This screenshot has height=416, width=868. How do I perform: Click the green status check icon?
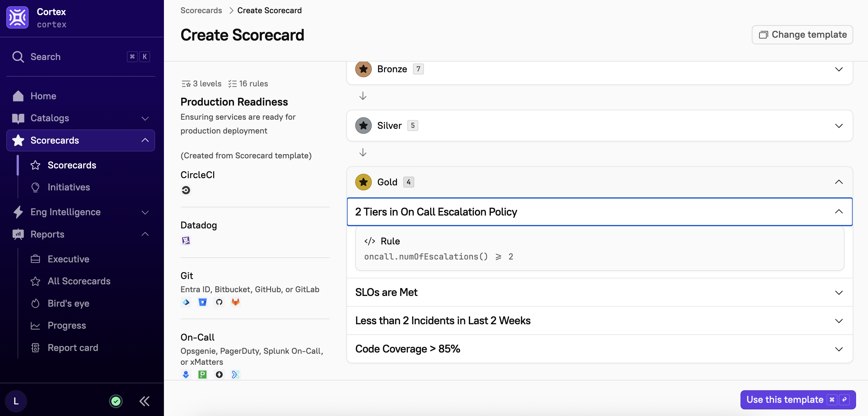point(116,401)
